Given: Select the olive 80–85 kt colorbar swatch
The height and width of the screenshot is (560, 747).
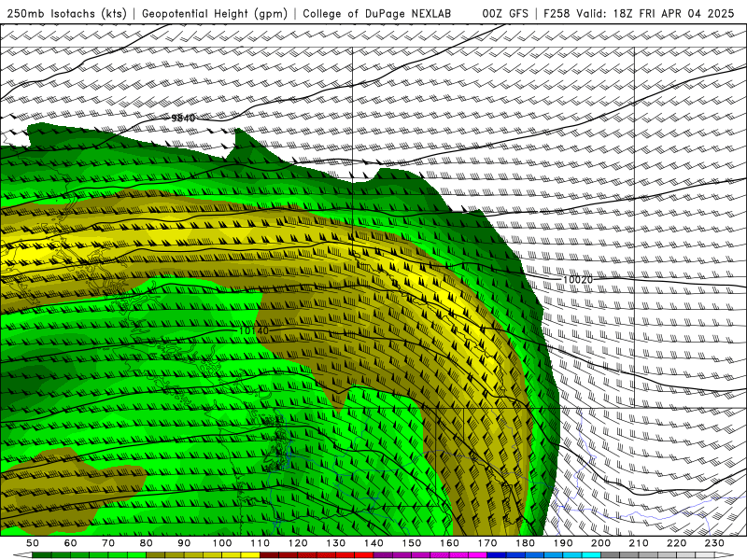Looking at the screenshot, I should (155, 555).
